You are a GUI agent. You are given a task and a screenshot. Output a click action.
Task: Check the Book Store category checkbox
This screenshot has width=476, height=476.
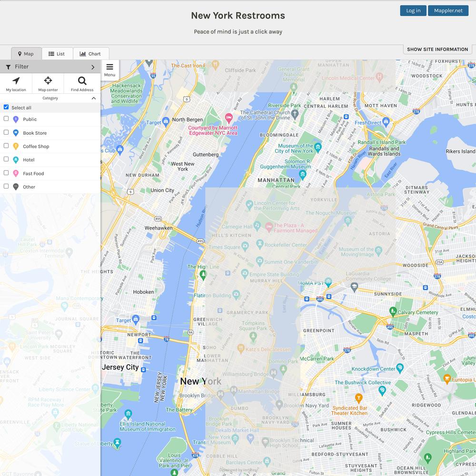tap(6, 132)
